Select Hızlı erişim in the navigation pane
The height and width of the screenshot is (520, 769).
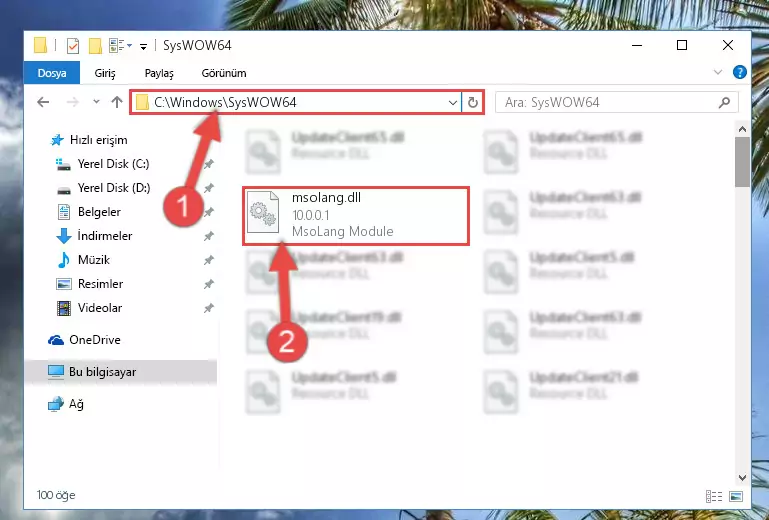(x=99, y=140)
